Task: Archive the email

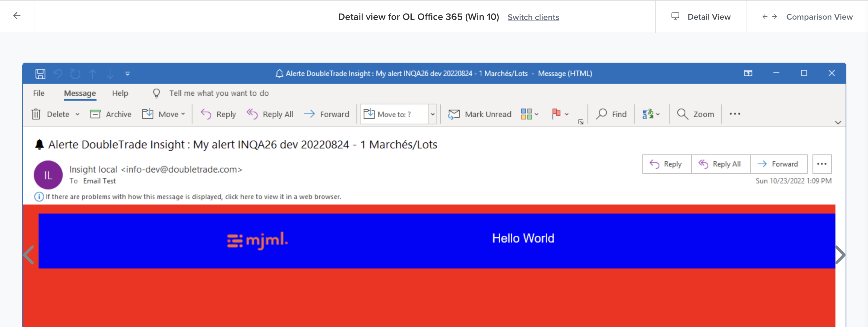Action: 111,114
